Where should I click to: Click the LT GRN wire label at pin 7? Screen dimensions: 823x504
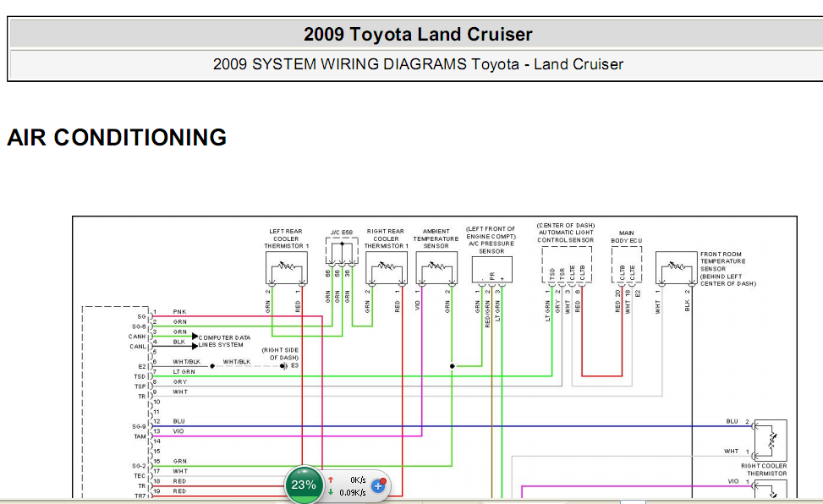[x=184, y=372]
